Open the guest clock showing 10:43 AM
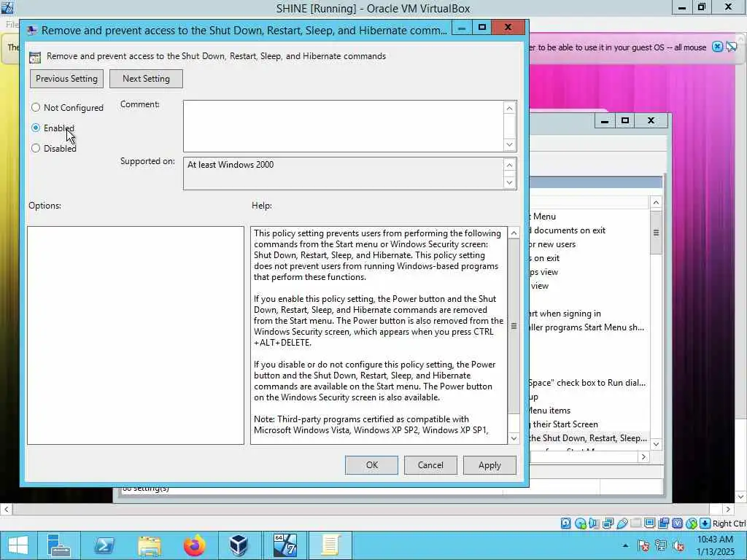This screenshot has width=747, height=560. click(715, 545)
